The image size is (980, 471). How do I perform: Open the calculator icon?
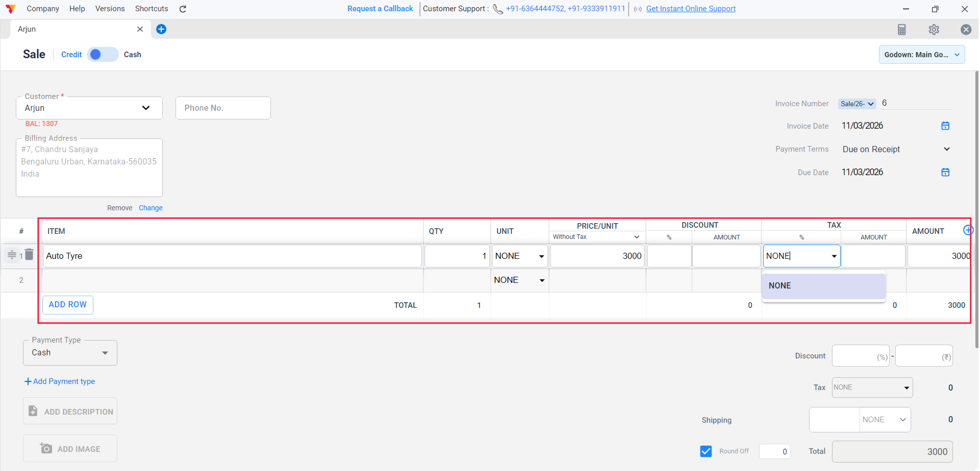tap(901, 29)
